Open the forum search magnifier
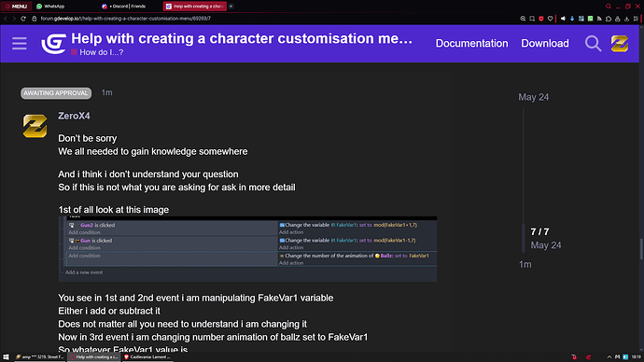 tap(593, 44)
